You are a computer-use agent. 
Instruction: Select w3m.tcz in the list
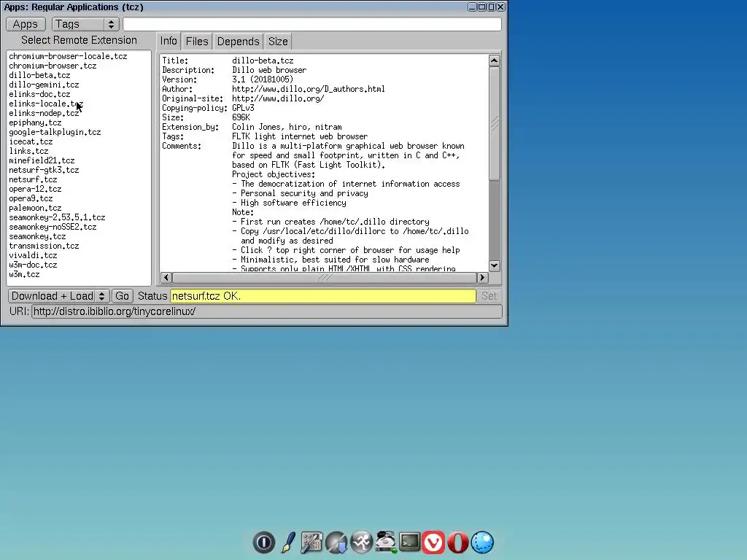pyautogui.click(x=79, y=274)
